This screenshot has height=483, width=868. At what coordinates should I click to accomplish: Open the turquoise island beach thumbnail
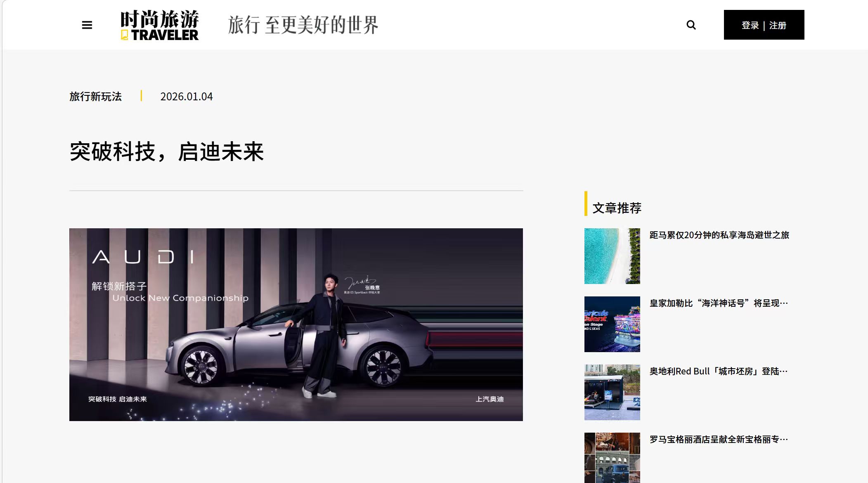pos(612,256)
